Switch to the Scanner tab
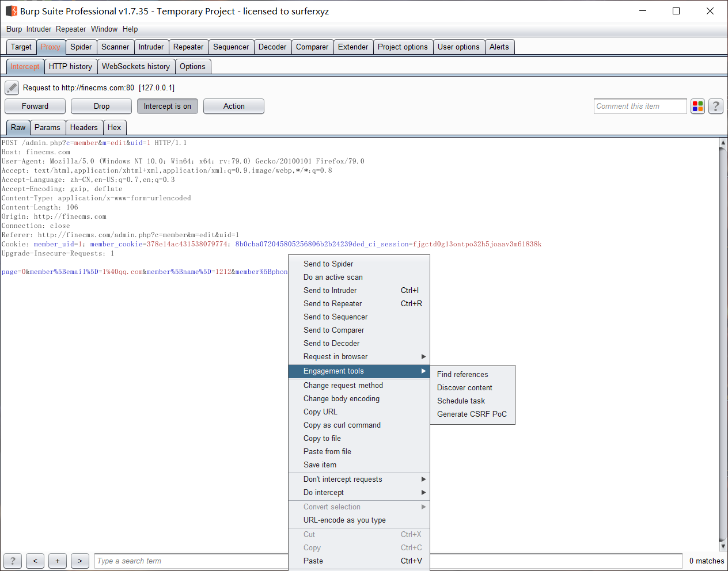This screenshot has width=728, height=571. (x=115, y=47)
